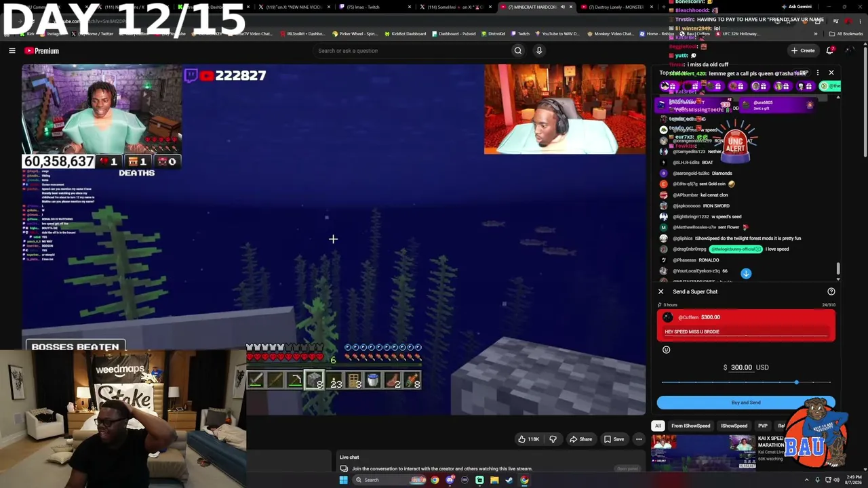Open the KickBot Dashboard bookmark
This screenshot has height=488, width=868.
pyautogui.click(x=404, y=33)
